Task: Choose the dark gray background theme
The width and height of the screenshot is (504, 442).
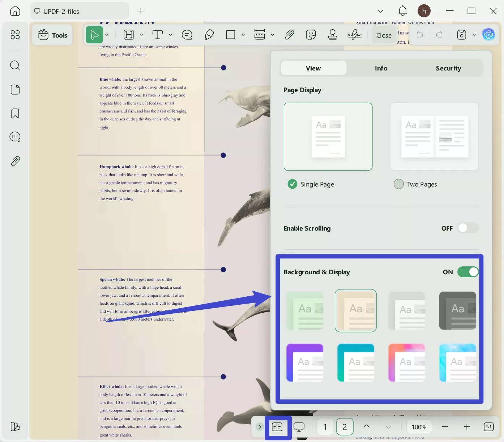Action: coord(457,310)
